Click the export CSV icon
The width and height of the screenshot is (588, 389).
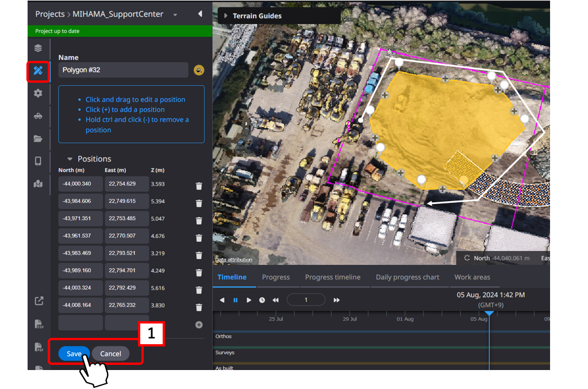(x=39, y=324)
